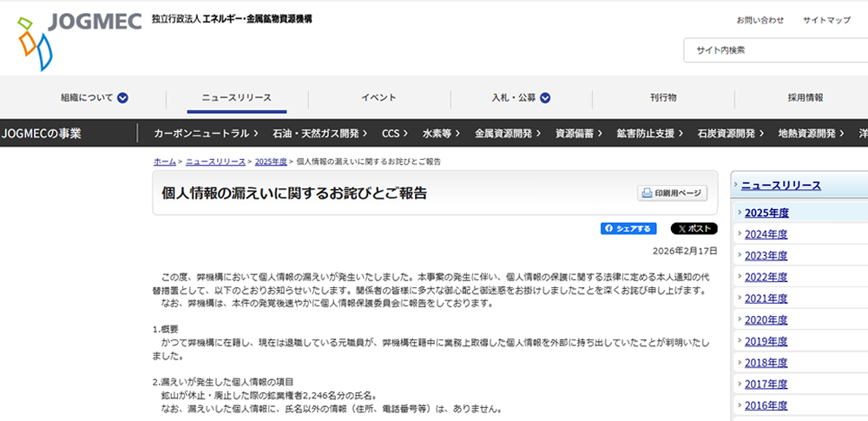This screenshot has width=868, height=421.
Task: Click the 2025年度 breadcrumb link
Action: point(271,161)
